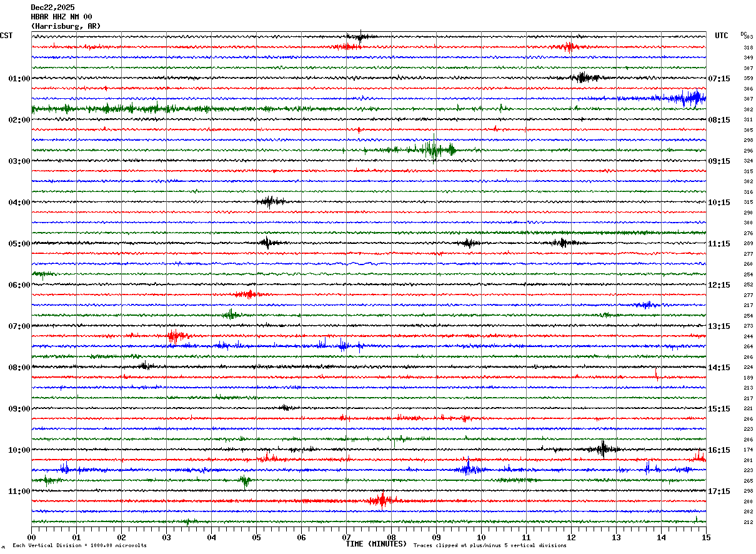Select the "01:00" CST row label

click(19, 79)
